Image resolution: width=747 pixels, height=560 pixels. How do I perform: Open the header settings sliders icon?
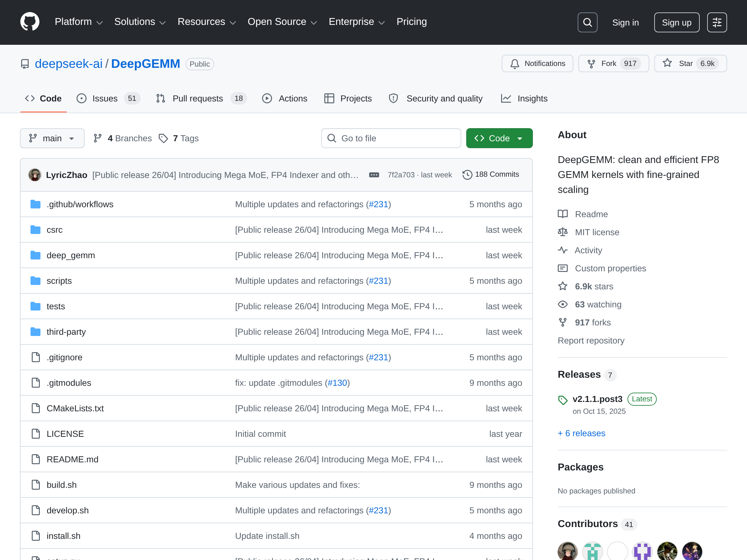click(x=716, y=22)
